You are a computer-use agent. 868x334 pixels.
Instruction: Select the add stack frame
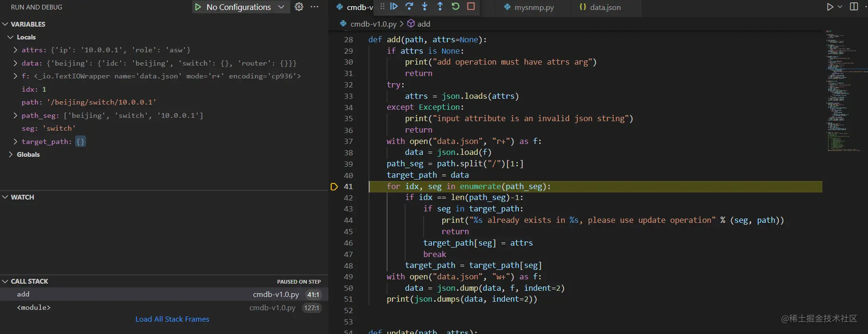164,294
